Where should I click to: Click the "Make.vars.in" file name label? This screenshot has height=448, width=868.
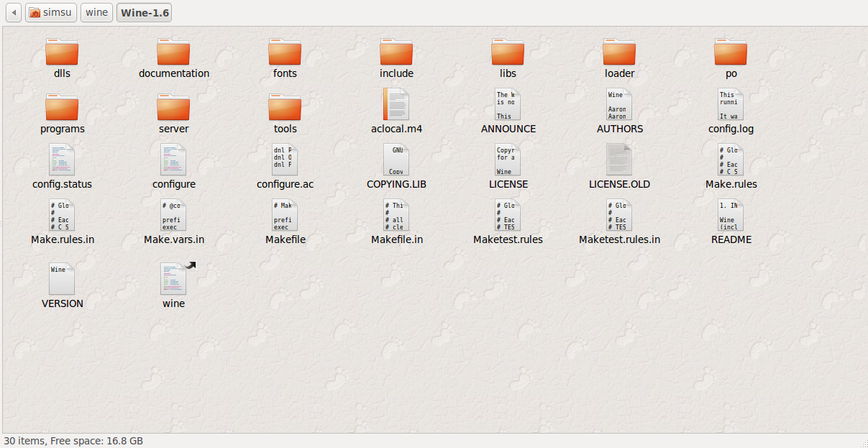pyautogui.click(x=173, y=239)
